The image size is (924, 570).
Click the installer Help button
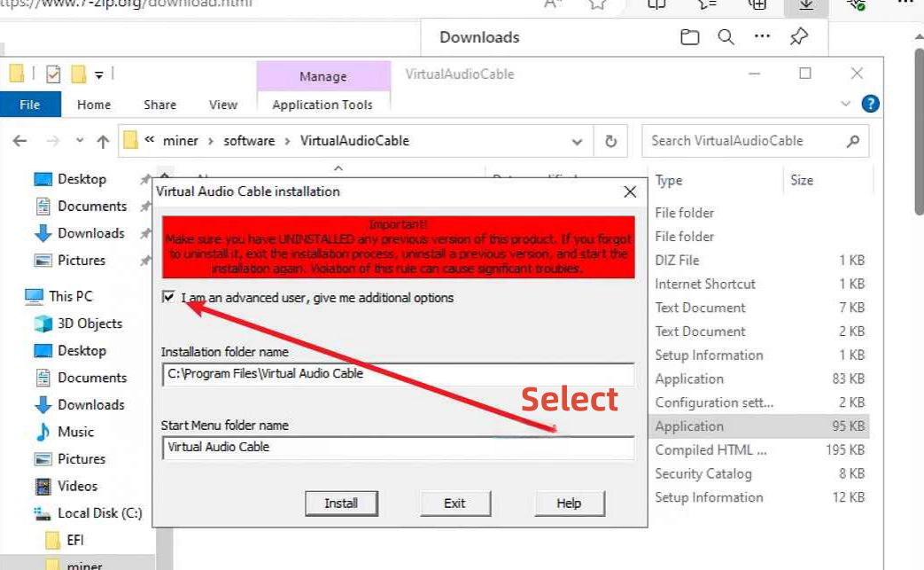click(x=569, y=504)
